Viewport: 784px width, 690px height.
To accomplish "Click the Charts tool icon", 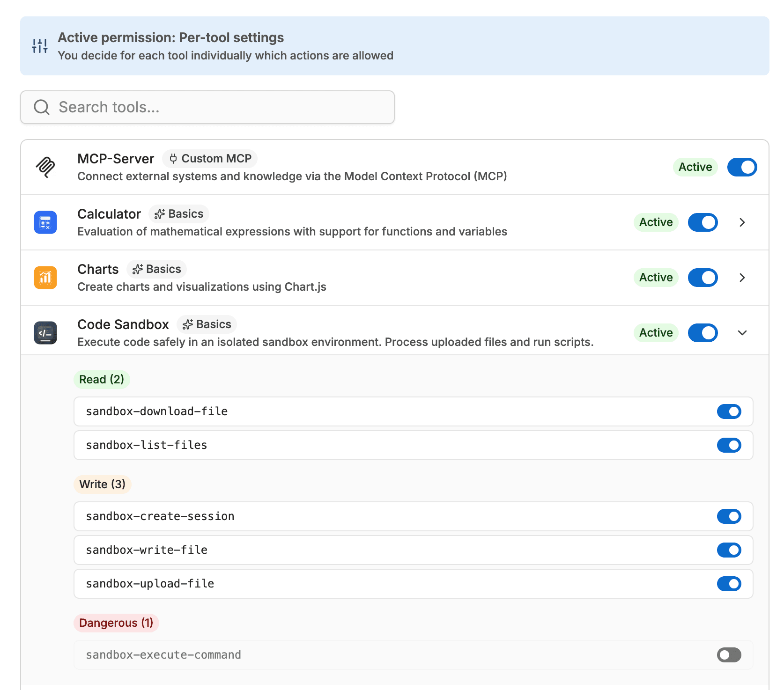I will coord(45,278).
